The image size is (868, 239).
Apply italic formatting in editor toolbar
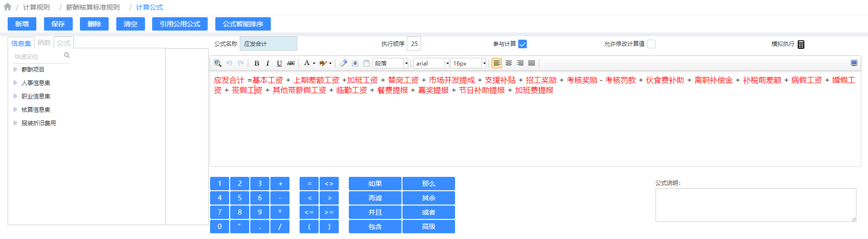click(267, 63)
